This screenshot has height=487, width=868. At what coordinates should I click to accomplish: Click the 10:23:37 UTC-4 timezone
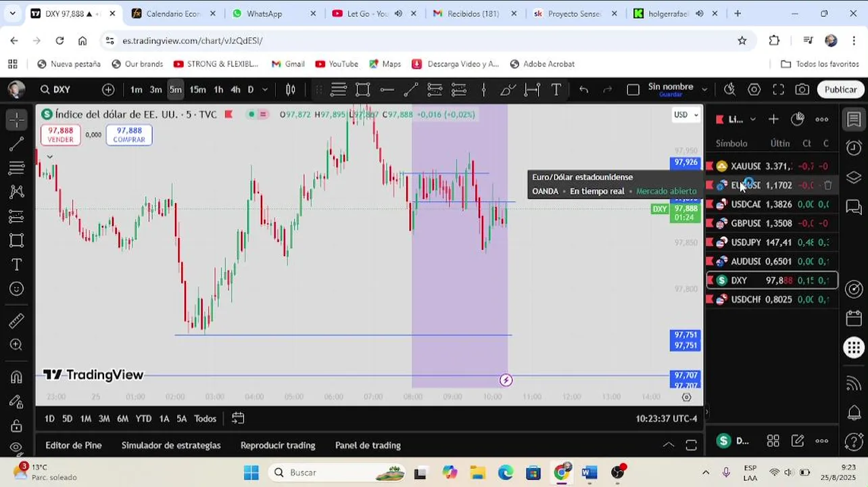666,419
